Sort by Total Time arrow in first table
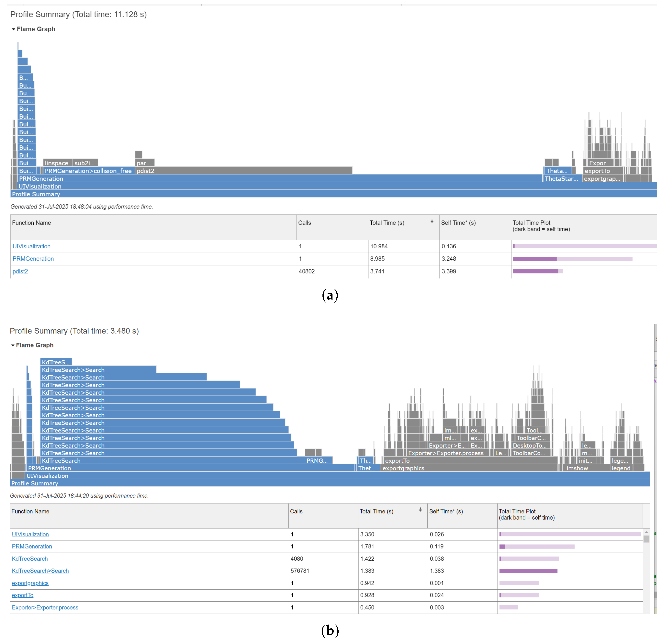Image resolution: width=664 pixels, height=644 pixels. (x=432, y=221)
